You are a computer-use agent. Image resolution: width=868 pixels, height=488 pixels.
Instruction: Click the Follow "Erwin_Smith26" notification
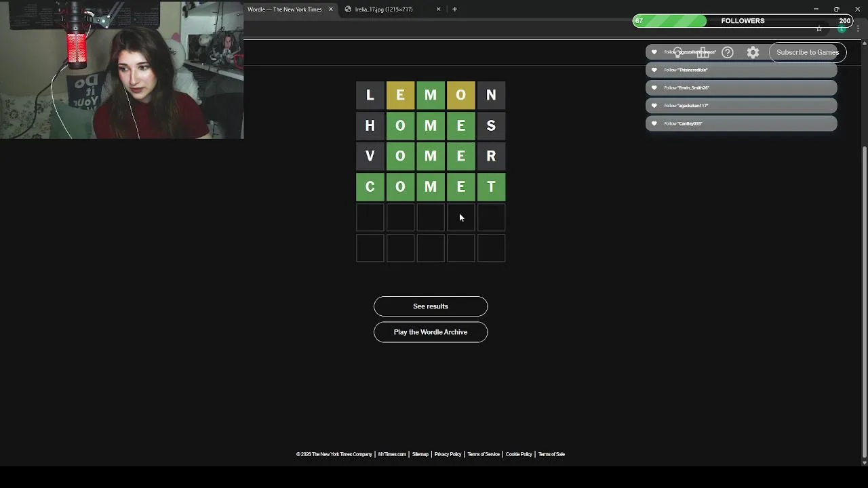point(741,87)
